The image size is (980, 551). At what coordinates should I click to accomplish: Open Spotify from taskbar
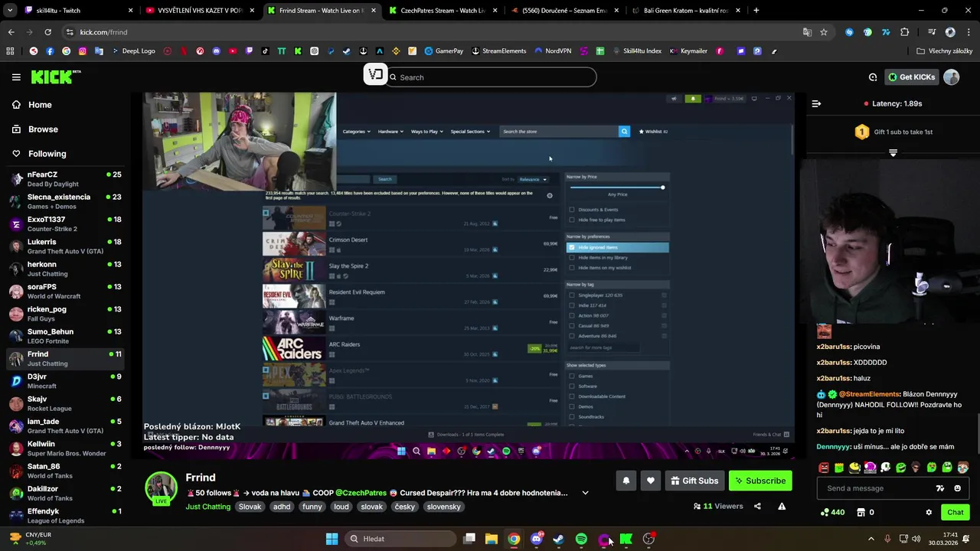pyautogui.click(x=581, y=539)
